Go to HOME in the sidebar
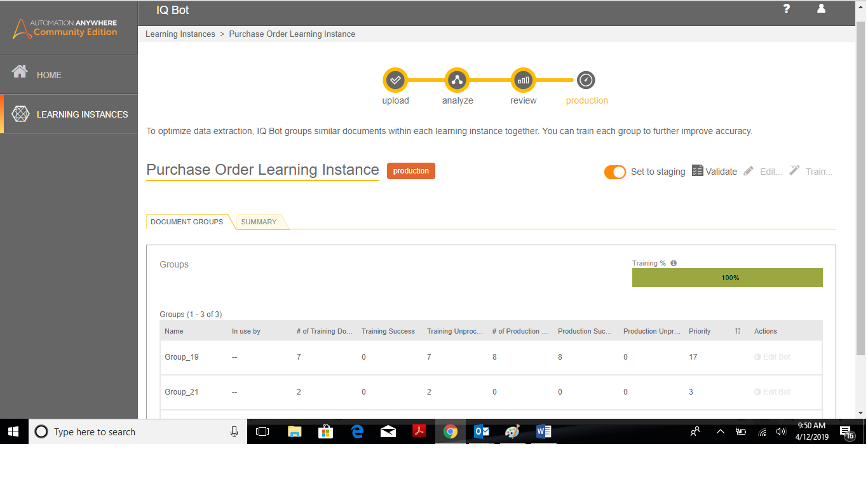868x488 pixels. (69, 75)
